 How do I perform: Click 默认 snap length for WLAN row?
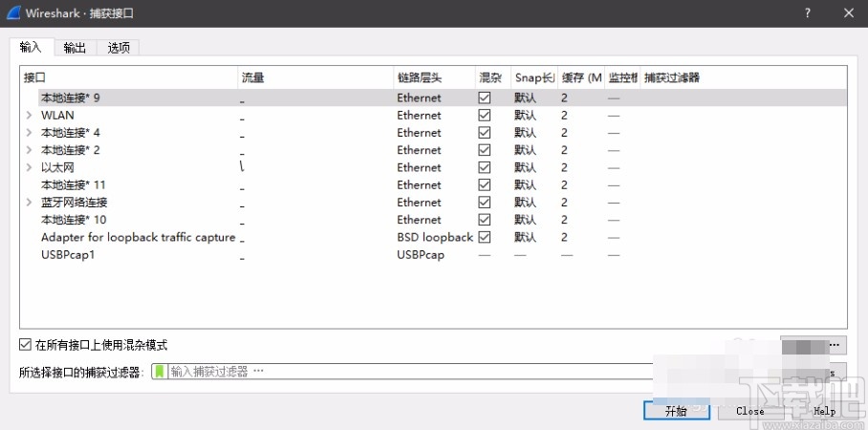[525, 115]
